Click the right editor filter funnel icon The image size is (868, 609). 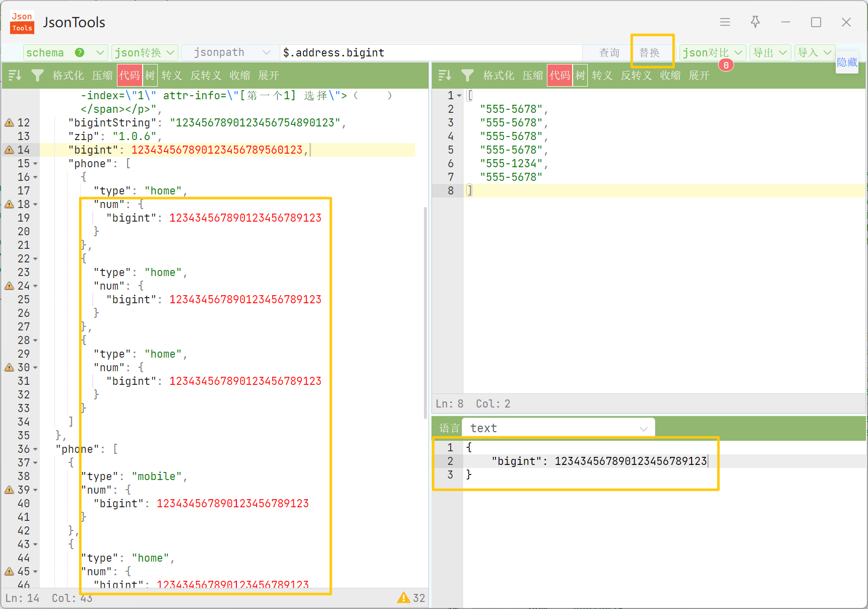[468, 76]
